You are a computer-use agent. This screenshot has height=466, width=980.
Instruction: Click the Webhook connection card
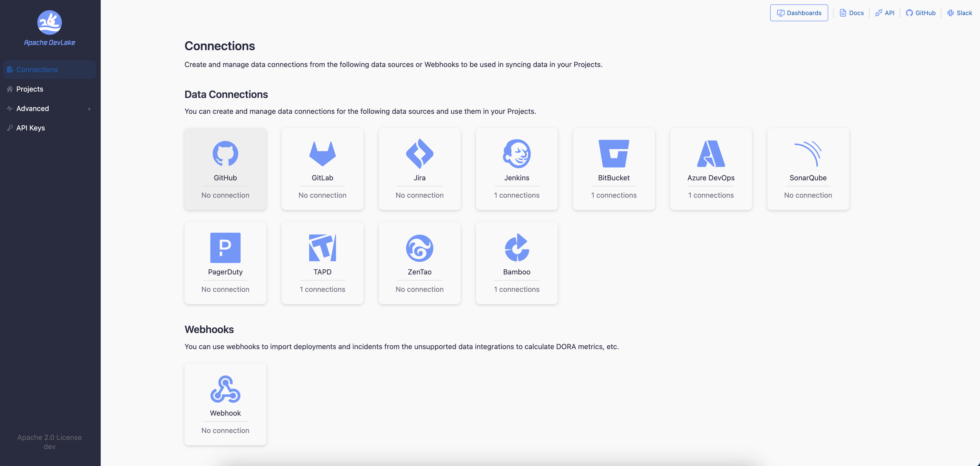225,404
